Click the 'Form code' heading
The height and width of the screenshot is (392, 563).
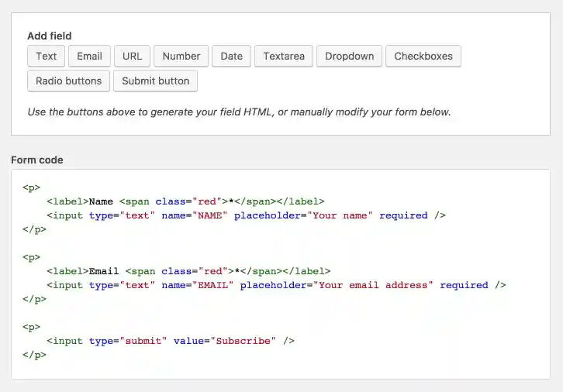tap(37, 160)
